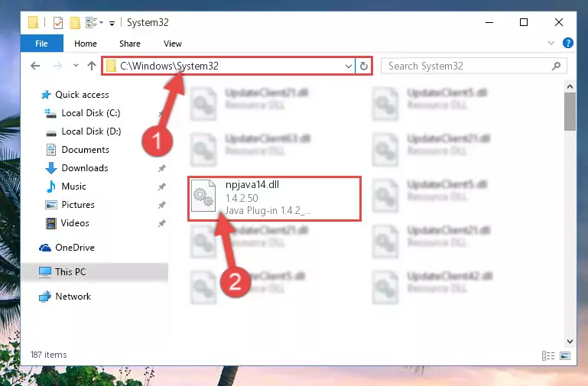Viewport: 588px width, 386px height.
Task: Click the scroll up arrow of the file list
Action: click(x=570, y=86)
